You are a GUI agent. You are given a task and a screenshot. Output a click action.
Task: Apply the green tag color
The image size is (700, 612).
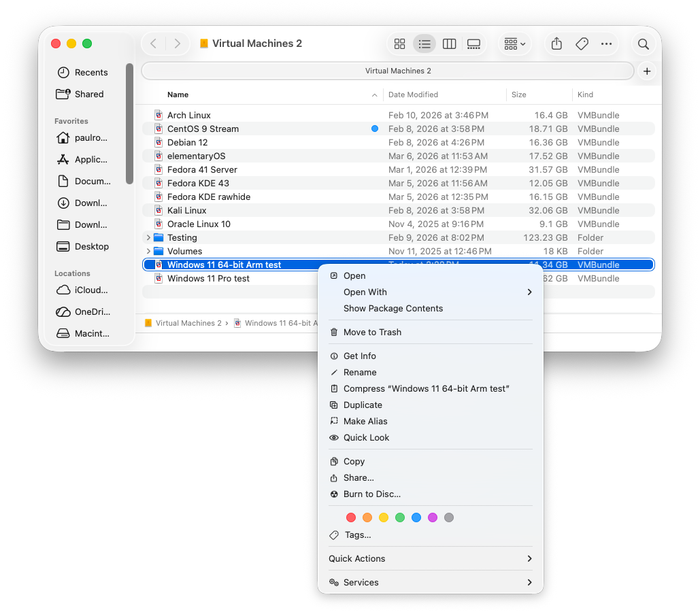pos(400,517)
